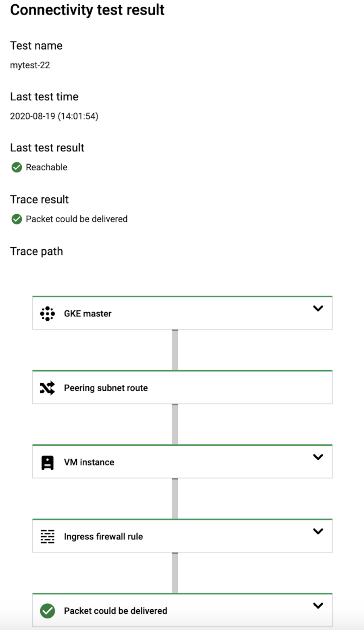The height and width of the screenshot is (630, 364).
Task: Expand the GKE master card details
Action: pos(318,309)
